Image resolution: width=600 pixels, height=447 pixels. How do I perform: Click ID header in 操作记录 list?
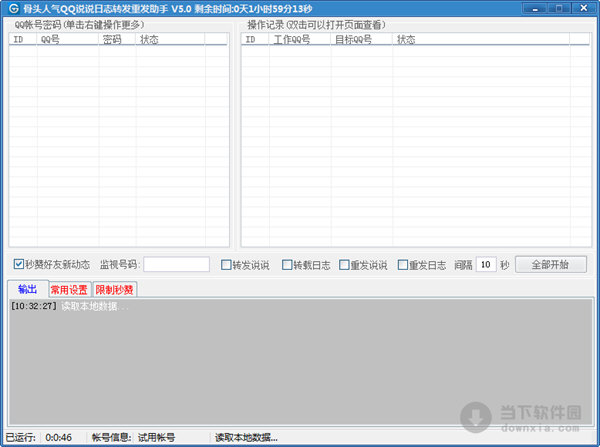click(x=255, y=39)
